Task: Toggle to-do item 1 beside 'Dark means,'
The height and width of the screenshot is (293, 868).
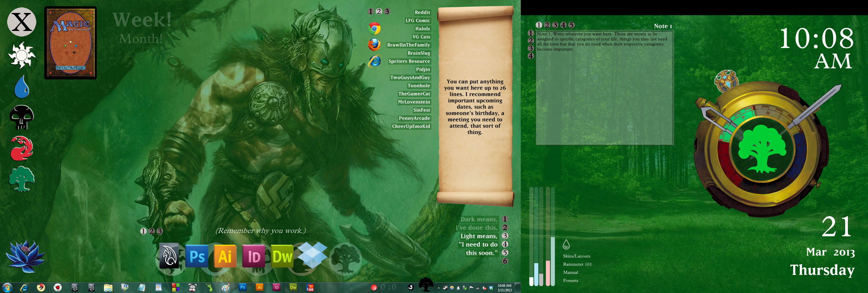Action: tap(505, 219)
